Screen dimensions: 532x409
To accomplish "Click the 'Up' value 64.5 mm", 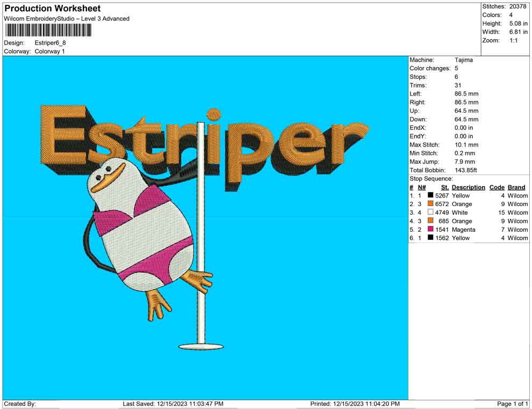I will [x=466, y=111].
